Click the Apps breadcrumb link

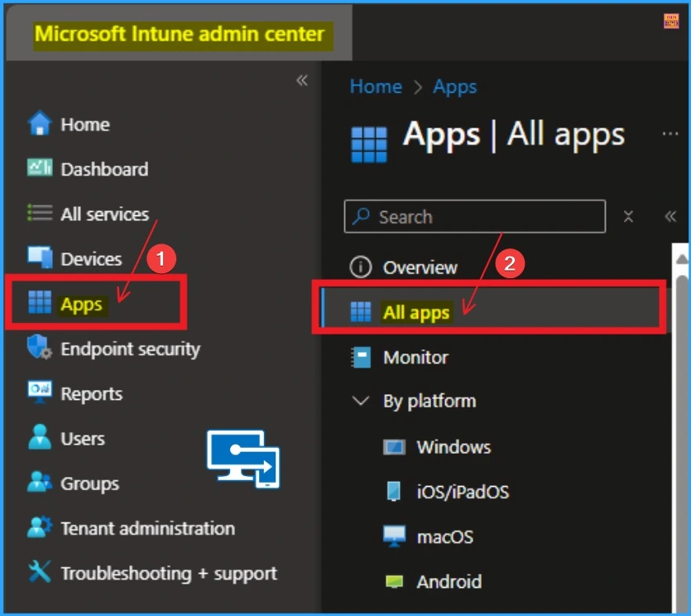pos(455,87)
